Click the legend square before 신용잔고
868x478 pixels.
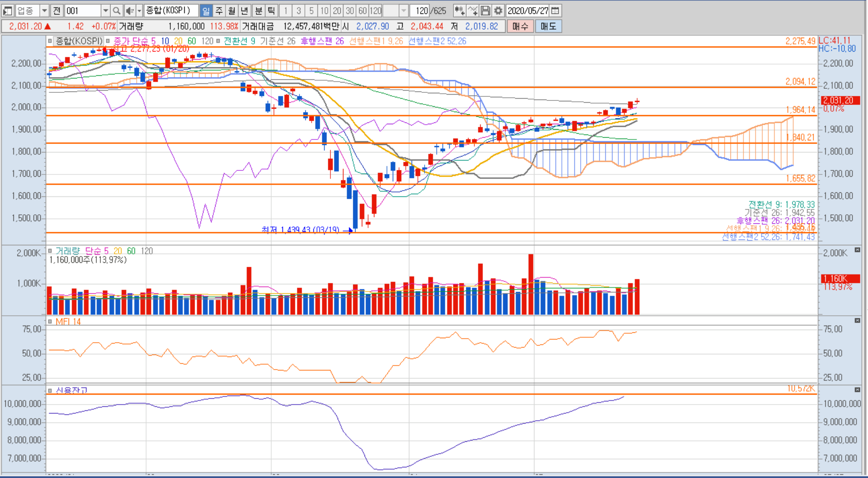(50, 391)
